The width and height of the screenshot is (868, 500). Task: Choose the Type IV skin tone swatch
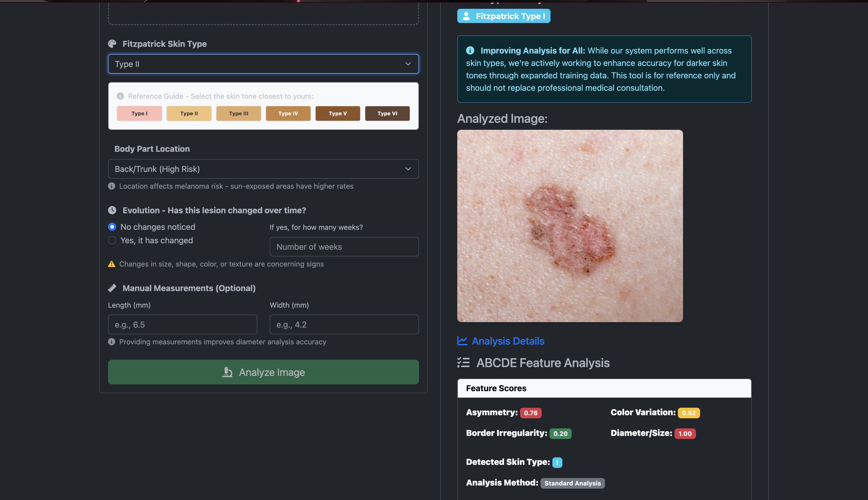[288, 114]
